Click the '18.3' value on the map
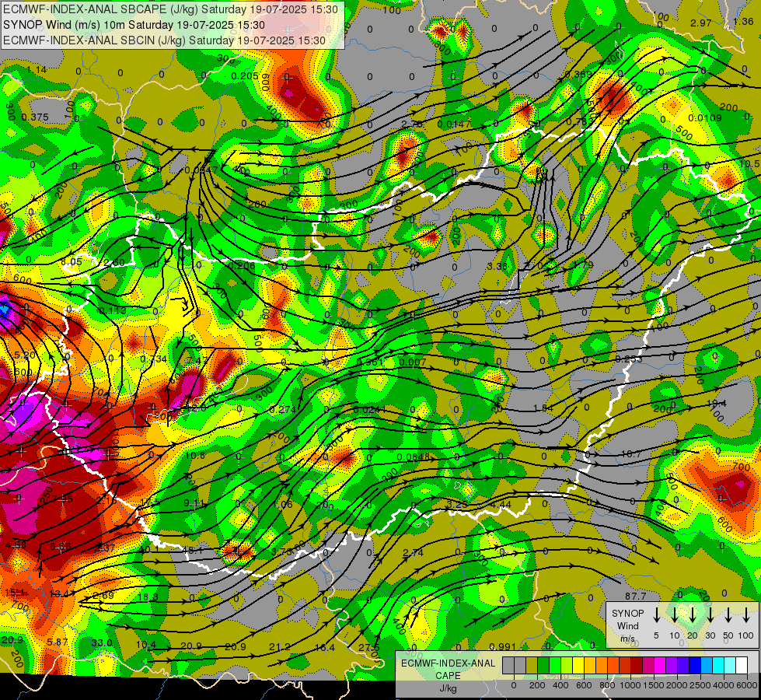The width and height of the screenshot is (761, 700). [x=148, y=597]
